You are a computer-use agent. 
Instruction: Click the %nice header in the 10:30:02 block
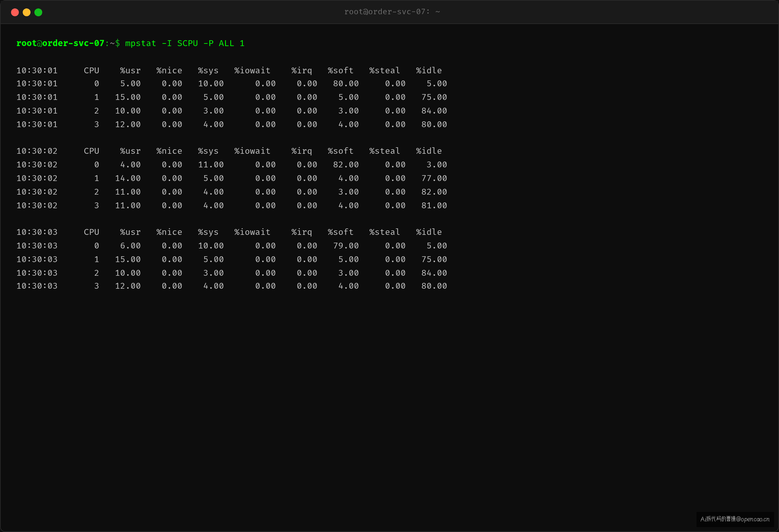pos(169,151)
